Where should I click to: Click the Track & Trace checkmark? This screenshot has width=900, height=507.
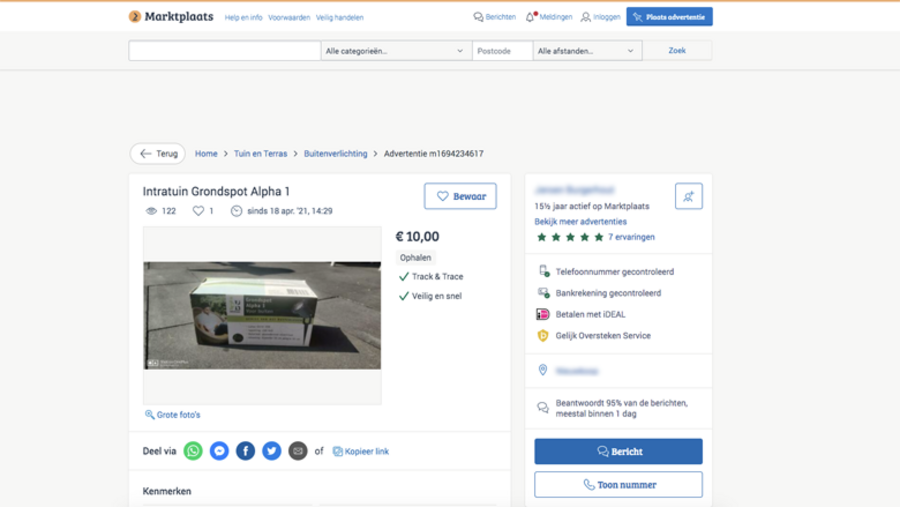404,277
